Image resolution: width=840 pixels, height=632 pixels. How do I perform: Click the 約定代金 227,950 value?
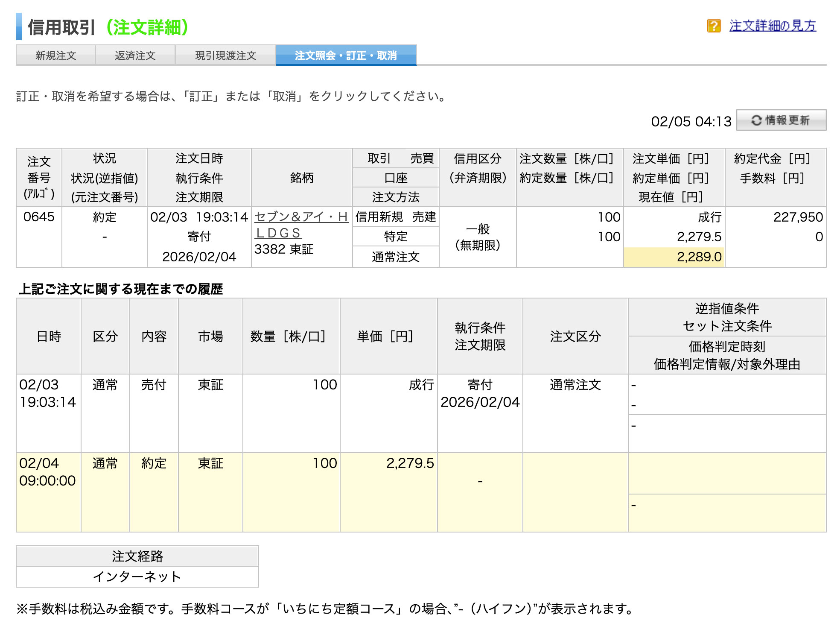click(x=797, y=217)
